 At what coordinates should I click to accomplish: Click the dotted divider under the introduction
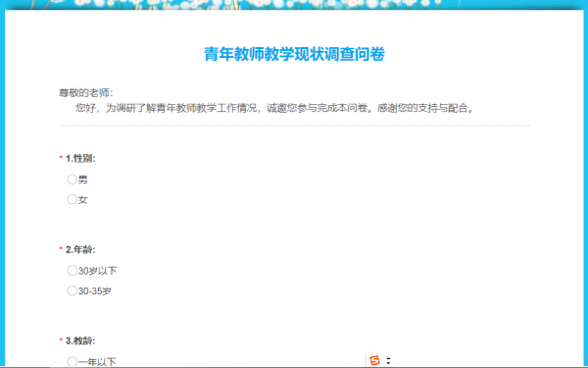coord(294,126)
